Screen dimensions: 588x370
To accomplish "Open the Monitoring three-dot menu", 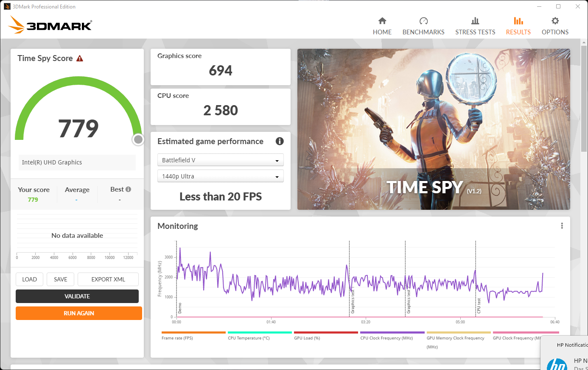I will (x=562, y=226).
